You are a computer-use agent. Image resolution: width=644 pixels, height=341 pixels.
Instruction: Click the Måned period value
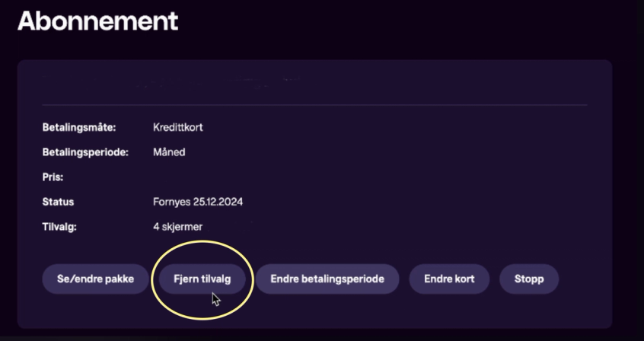pos(169,152)
